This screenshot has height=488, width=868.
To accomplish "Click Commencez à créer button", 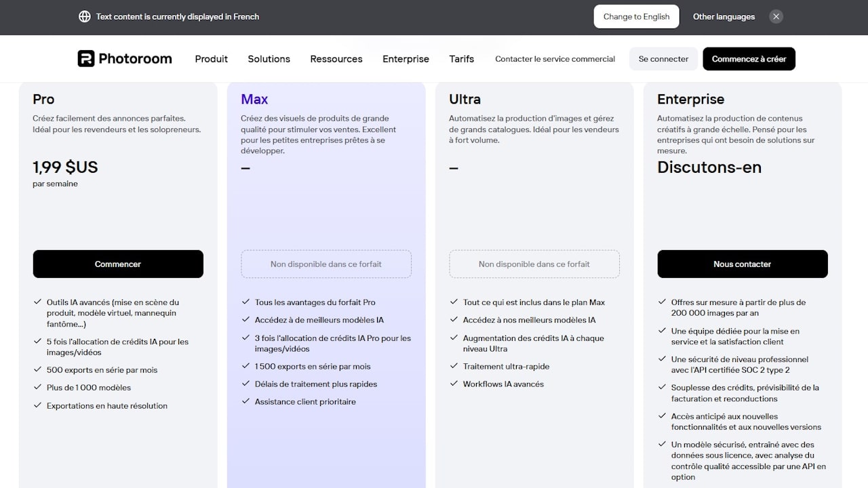I will click(749, 59).
